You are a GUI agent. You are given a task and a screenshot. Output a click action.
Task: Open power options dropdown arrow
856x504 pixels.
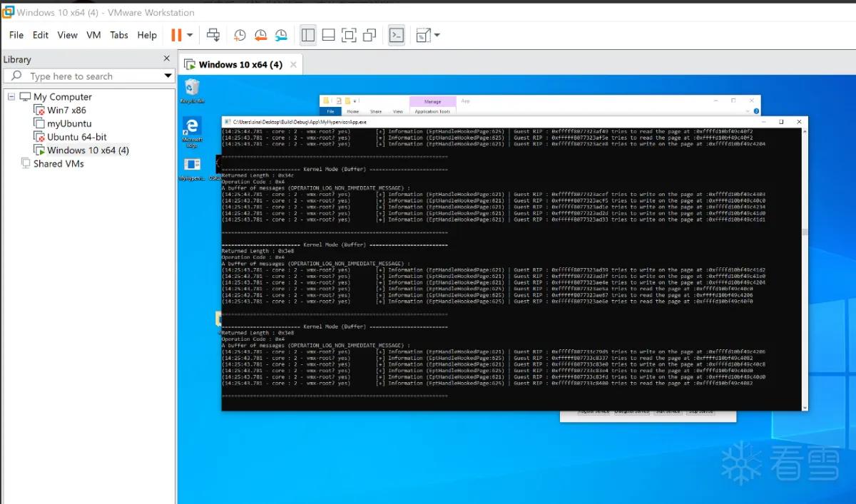[x=190, y=35]
